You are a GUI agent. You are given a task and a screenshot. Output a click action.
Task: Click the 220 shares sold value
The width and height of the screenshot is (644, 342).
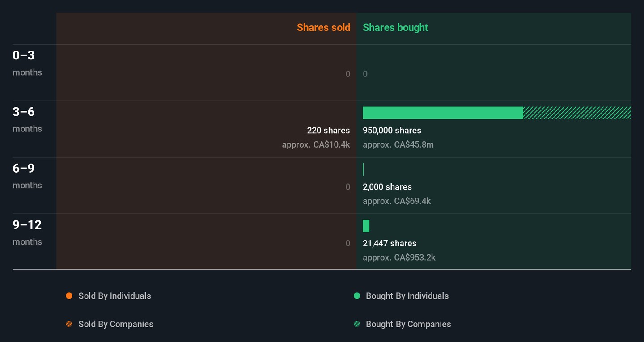pyautogui.click(x=328, y=131)
